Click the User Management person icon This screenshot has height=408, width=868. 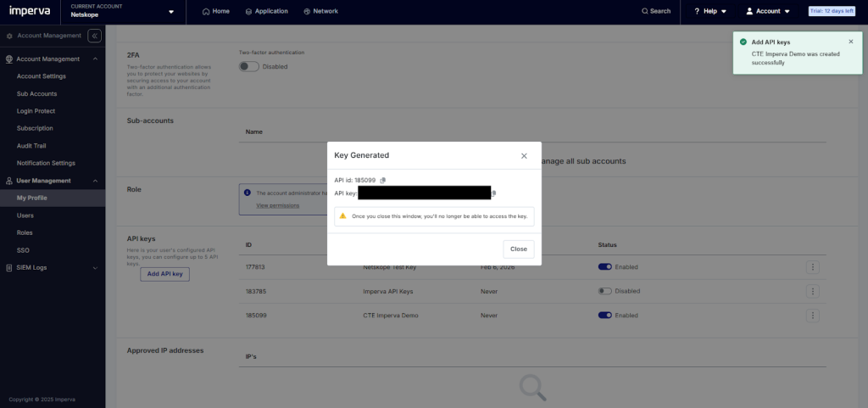click(x=8, y=181)
